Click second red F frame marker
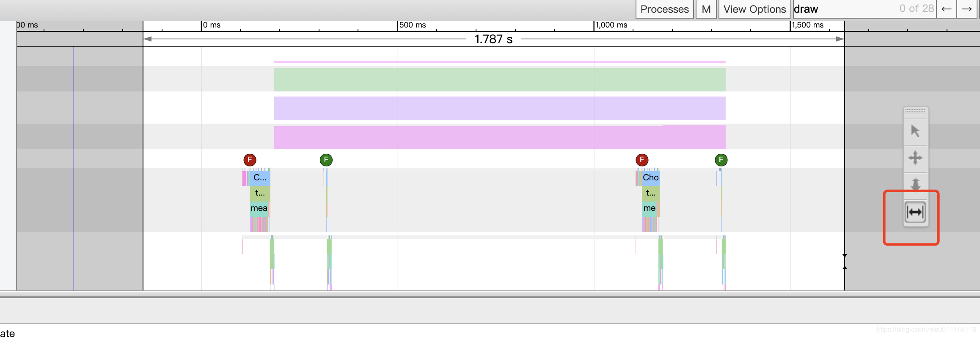The width and height of the screenshot is (980, 337). click(642, 160)
